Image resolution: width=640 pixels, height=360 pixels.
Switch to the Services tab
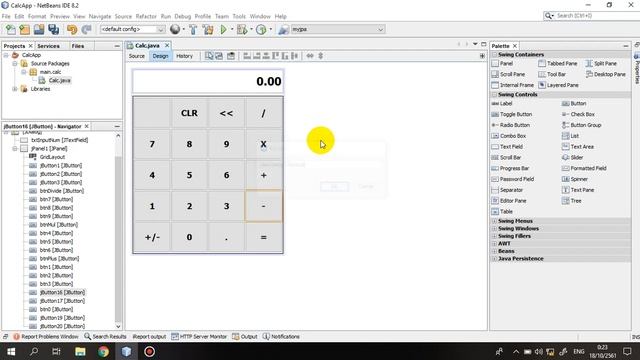tap(48, 46)
